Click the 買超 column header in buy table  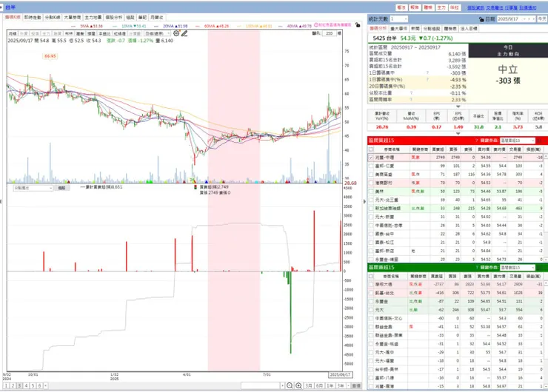[438, 149]
